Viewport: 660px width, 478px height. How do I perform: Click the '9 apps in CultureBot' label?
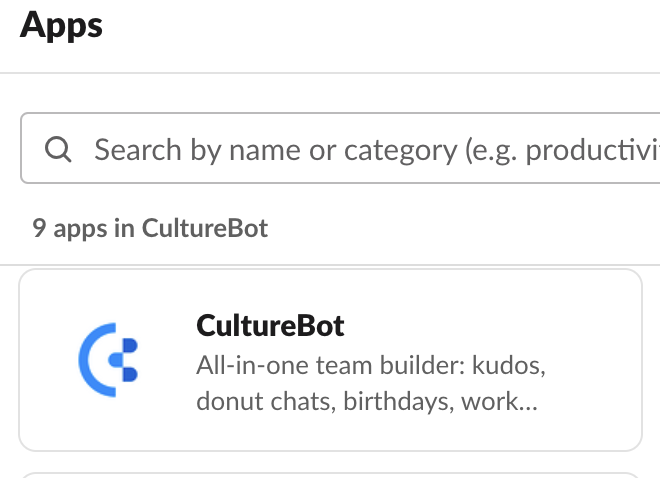coord(150,228)
